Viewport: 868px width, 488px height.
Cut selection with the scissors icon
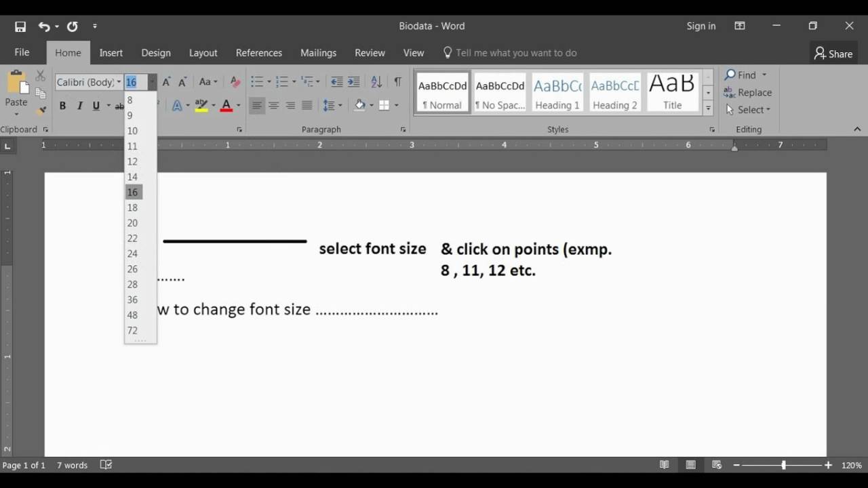pyautogui.click(x=40, y=75)
